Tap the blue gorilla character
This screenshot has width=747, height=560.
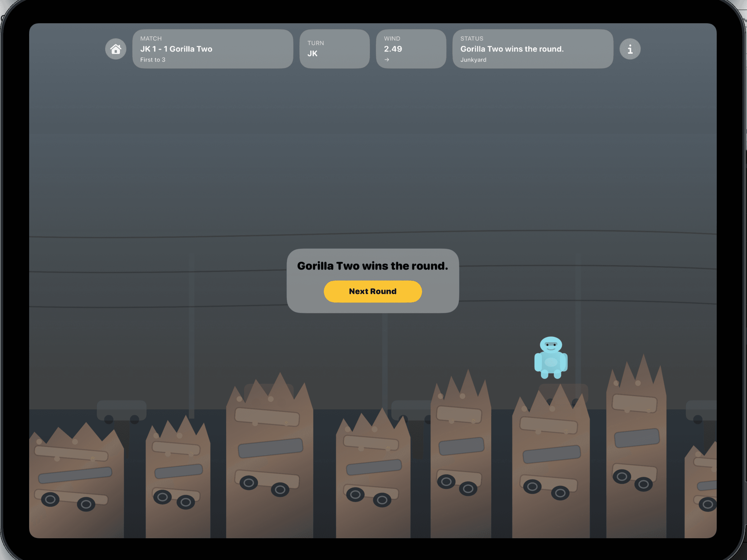pyautogui.click(x=551, y=358)
